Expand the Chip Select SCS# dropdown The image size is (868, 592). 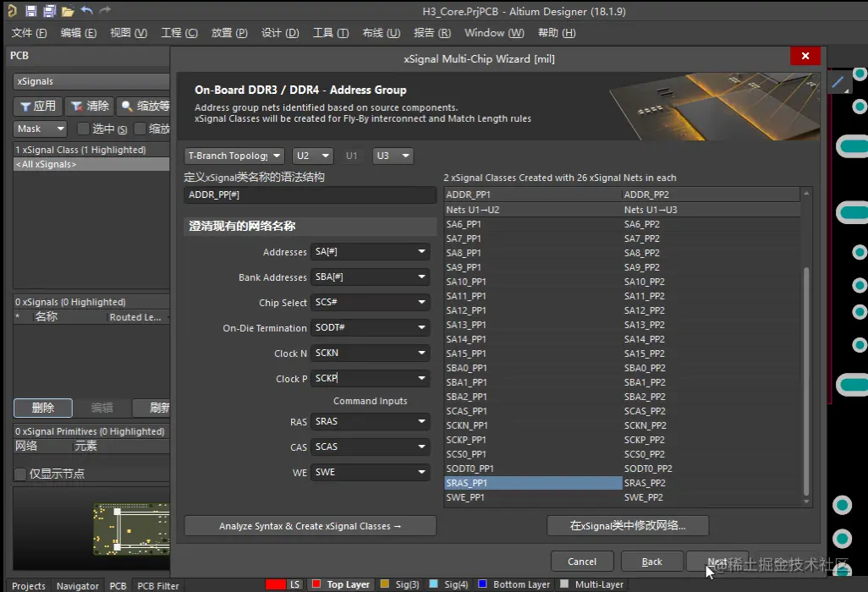(421, 302)
